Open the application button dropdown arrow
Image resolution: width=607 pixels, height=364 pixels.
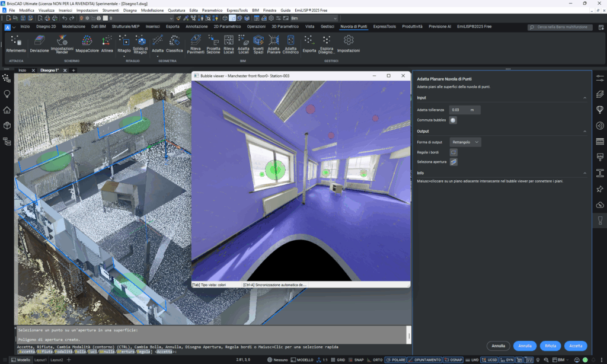[14, 27]
